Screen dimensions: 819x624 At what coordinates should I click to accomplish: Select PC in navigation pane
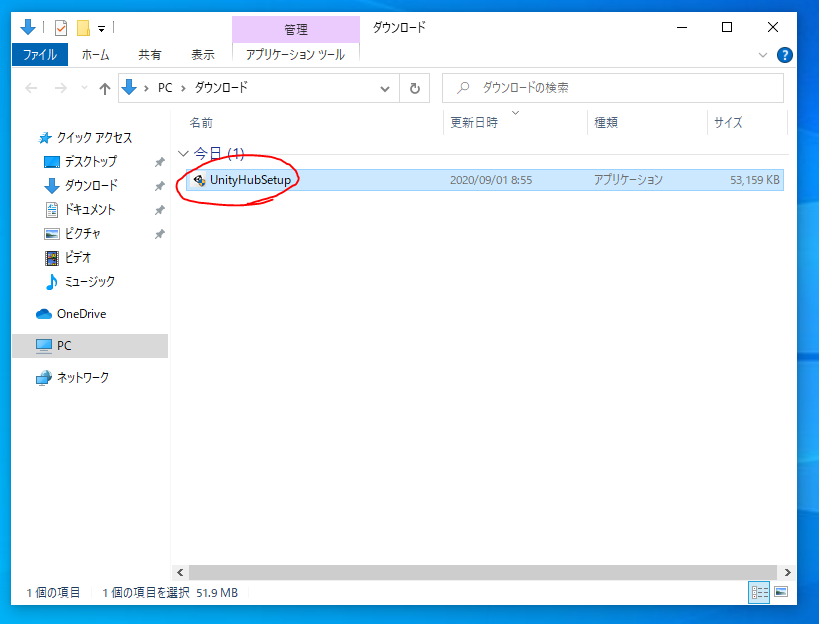coord(90,346)
